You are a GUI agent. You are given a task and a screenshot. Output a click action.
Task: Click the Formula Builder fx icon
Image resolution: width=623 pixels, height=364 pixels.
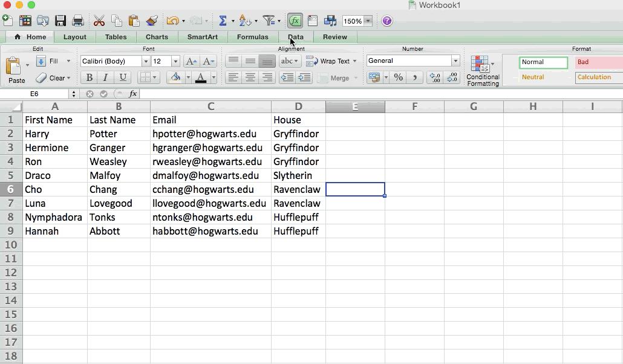(295, 20)
